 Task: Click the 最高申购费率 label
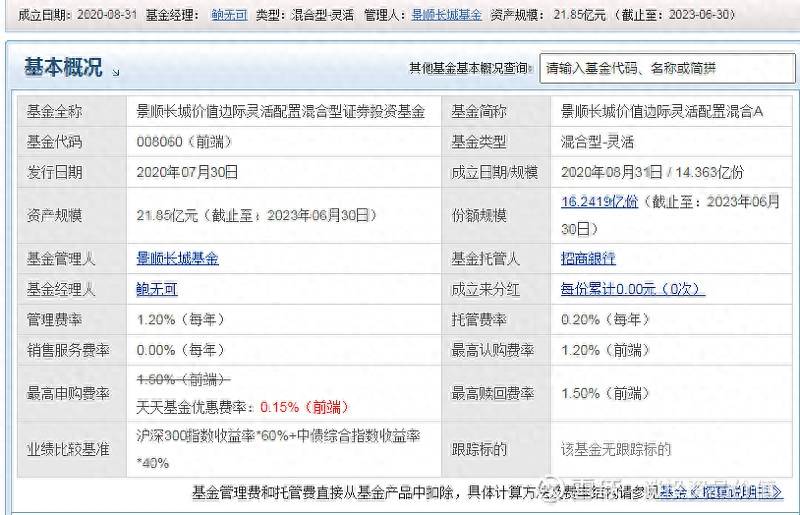point(68,393)
